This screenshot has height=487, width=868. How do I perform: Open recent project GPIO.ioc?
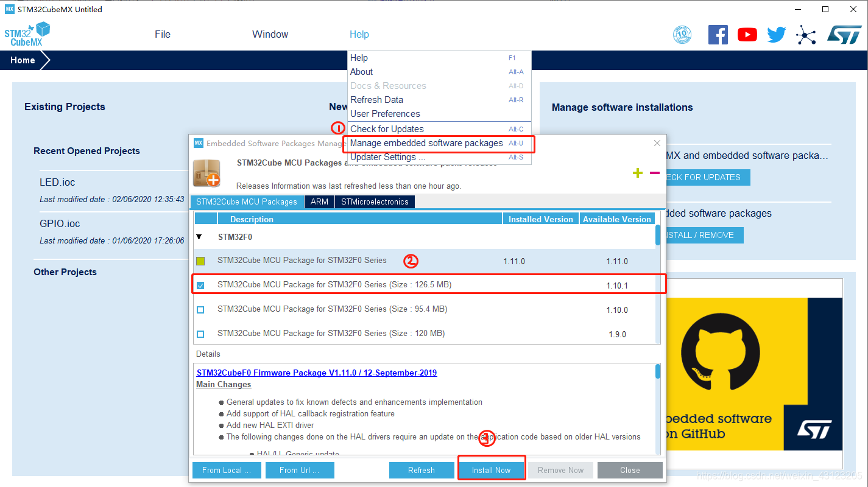(x=60, y=223)
